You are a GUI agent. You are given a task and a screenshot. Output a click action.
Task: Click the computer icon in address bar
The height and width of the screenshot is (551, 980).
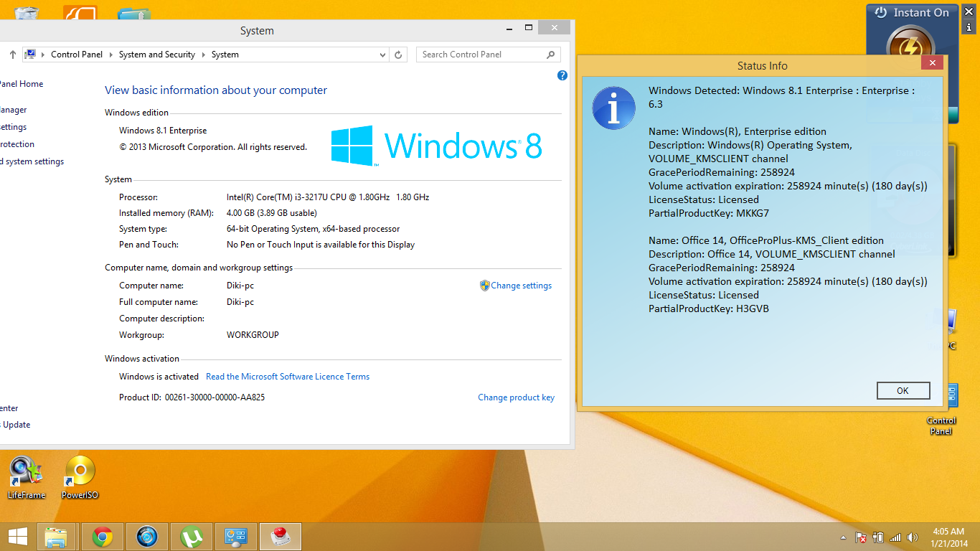pos(30,55)
